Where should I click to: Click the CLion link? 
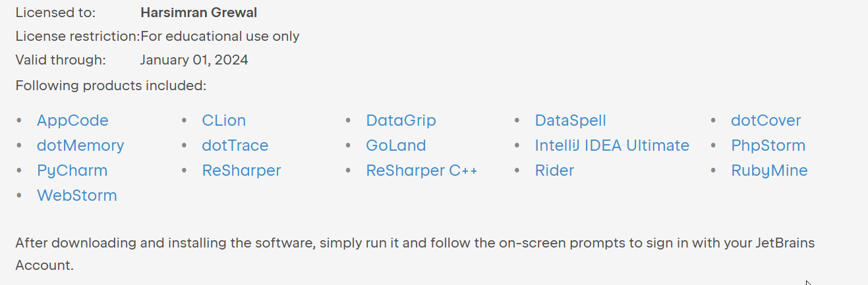(223, 120)
